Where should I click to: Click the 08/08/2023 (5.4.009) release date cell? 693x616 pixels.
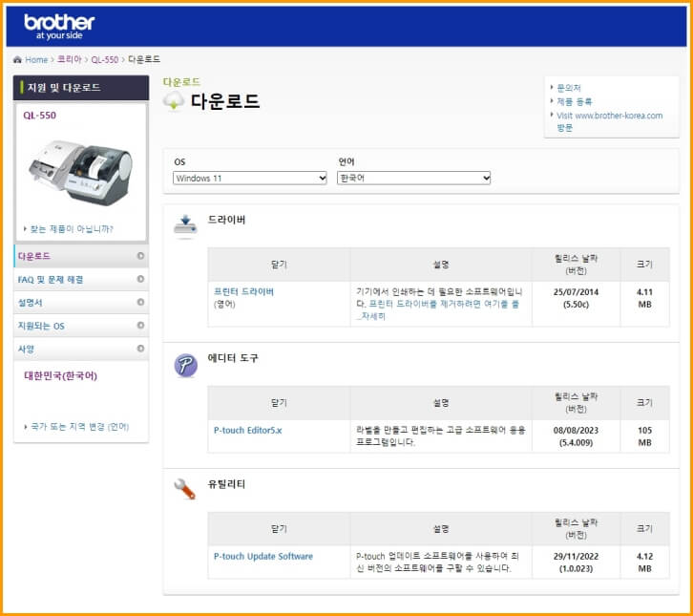tap(576, 436)
